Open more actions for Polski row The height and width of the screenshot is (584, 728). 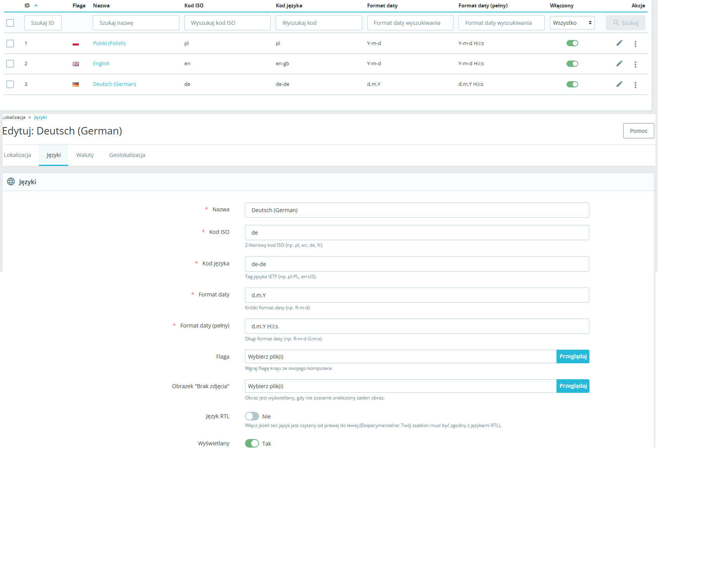point(635,44)
